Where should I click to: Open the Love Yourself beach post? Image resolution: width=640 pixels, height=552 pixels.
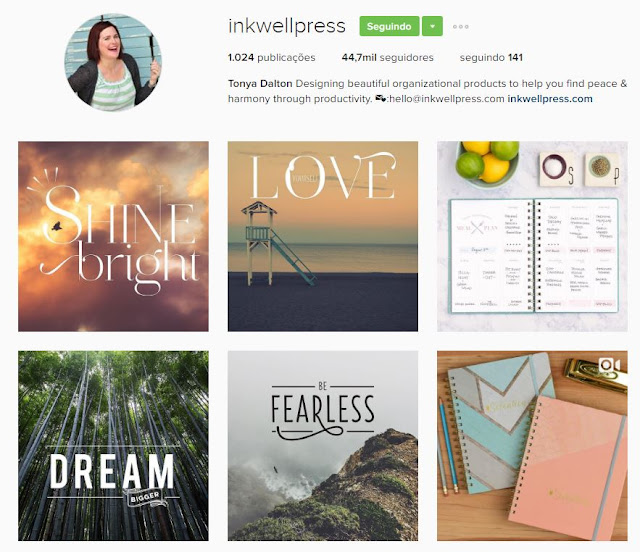(x=323, y=236)
